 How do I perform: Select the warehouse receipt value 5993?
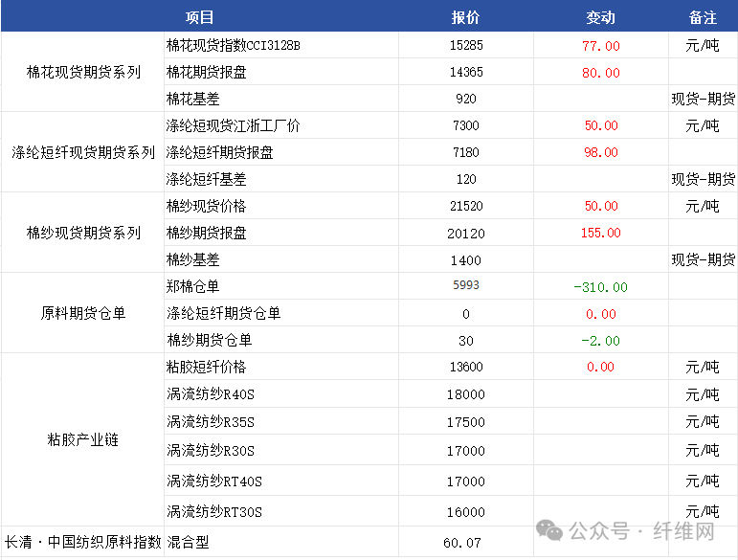tap(466, 284)
